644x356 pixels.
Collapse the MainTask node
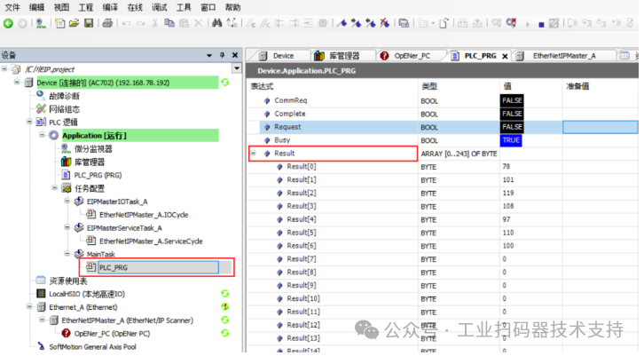pos(67,254)
